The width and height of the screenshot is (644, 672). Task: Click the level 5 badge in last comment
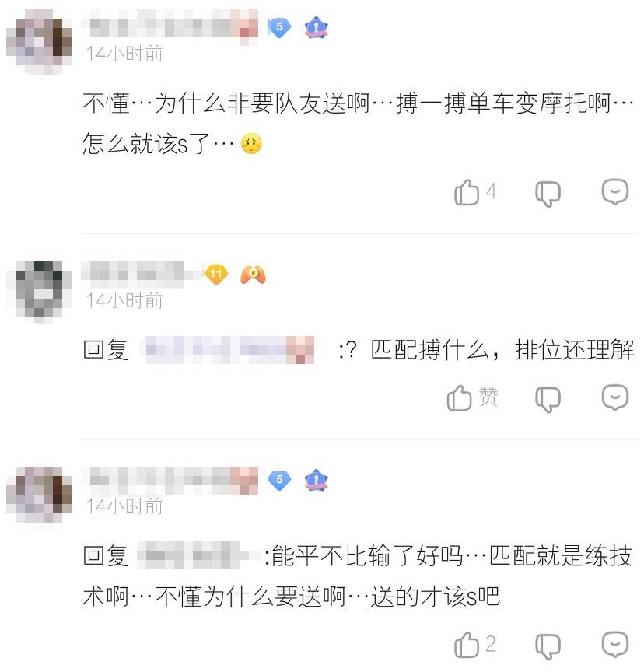(x=279, y=480)
